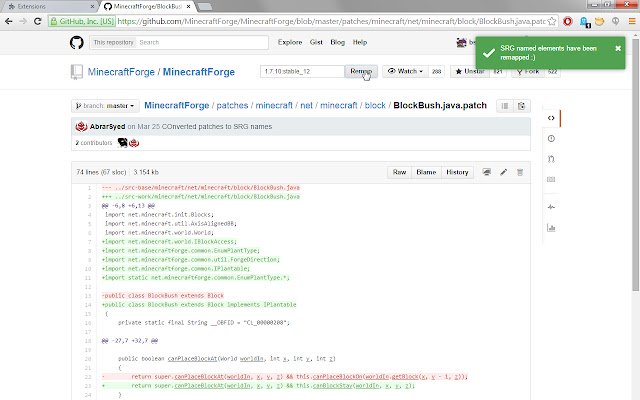This screenshot has width=640, height=400.
Task: Click the GitHub octocat logo
Action: [x=77, y=42]
